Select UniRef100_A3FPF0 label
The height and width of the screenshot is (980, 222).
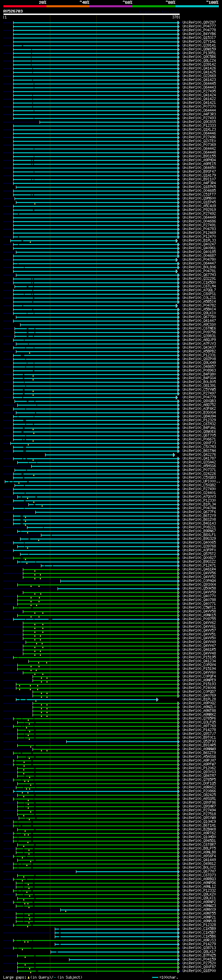point(199,550)
